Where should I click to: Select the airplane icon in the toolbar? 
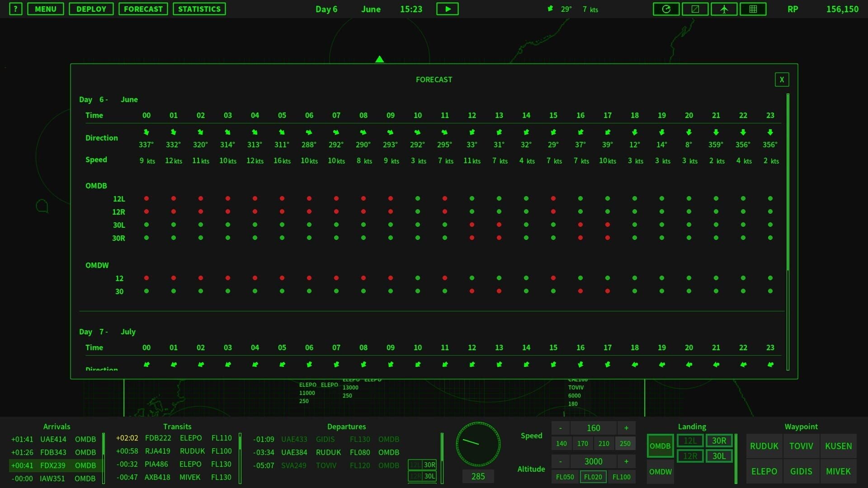point(724,9)
